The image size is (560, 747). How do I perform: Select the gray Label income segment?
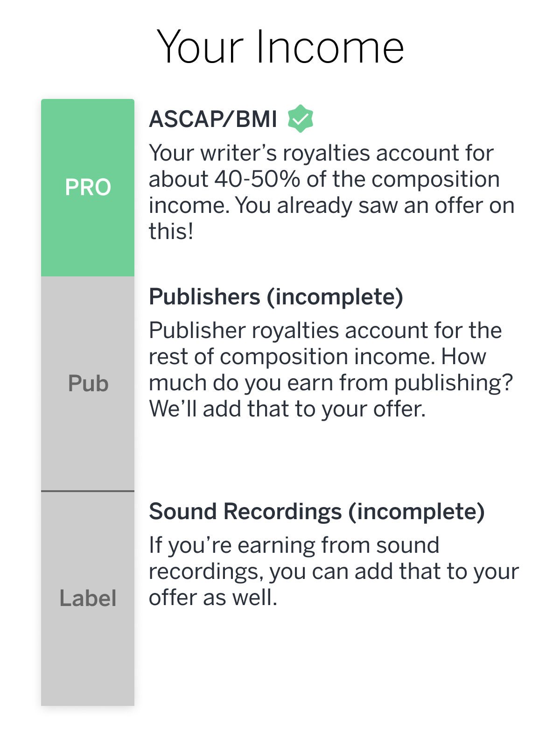pyautogui.click(x=88, y=599)
